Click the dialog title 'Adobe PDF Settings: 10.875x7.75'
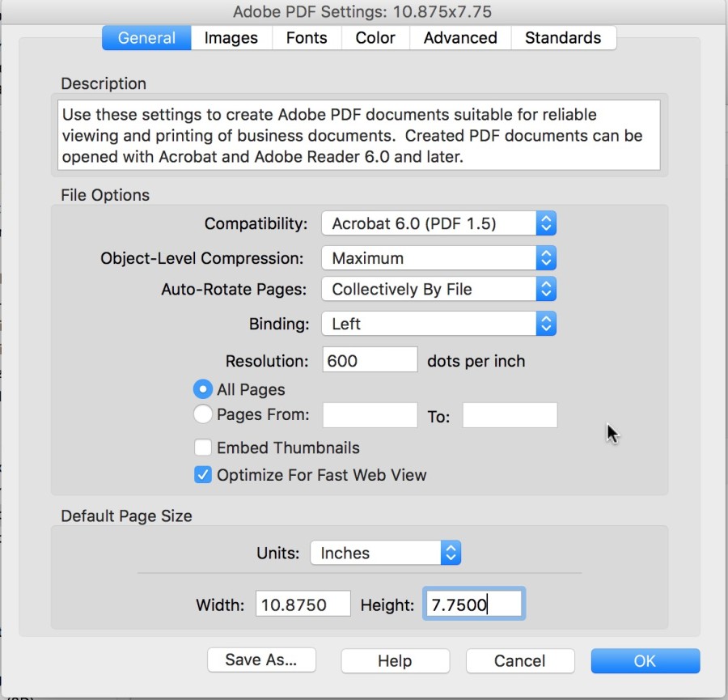This screenshot has width=728, height=700. 362,11
